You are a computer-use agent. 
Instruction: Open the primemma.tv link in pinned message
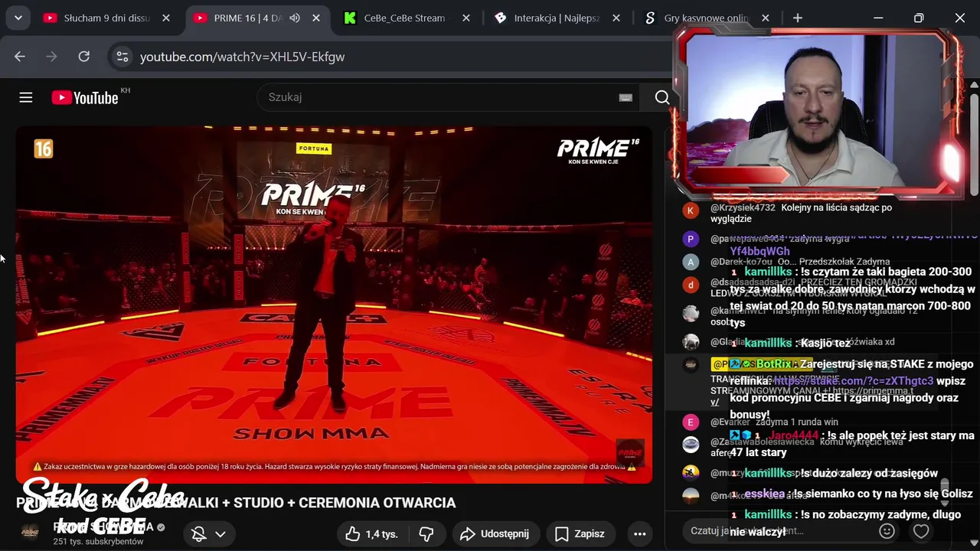(874, 390)
